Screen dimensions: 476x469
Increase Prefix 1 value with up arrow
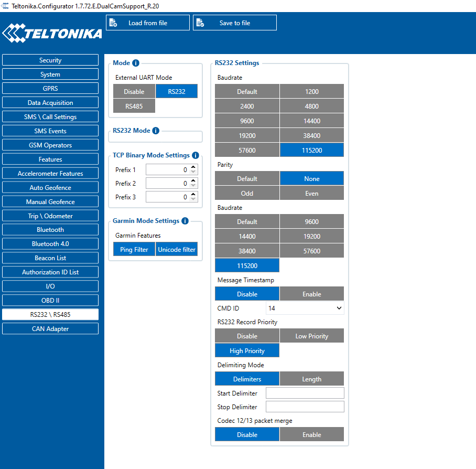193,167
